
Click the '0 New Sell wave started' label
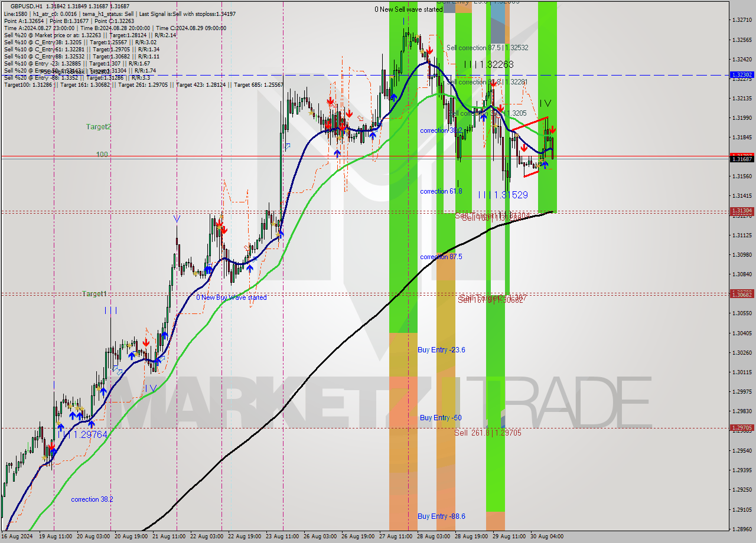click(x=409, y=9)
